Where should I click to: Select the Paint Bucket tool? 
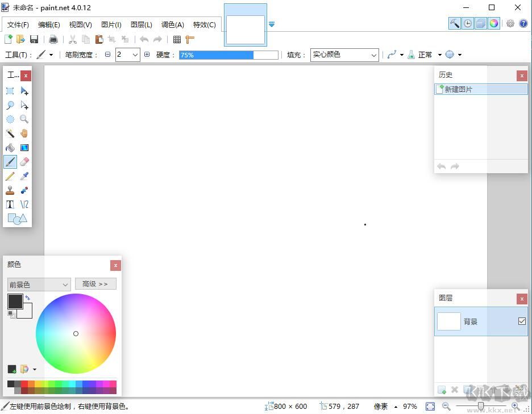10,148
